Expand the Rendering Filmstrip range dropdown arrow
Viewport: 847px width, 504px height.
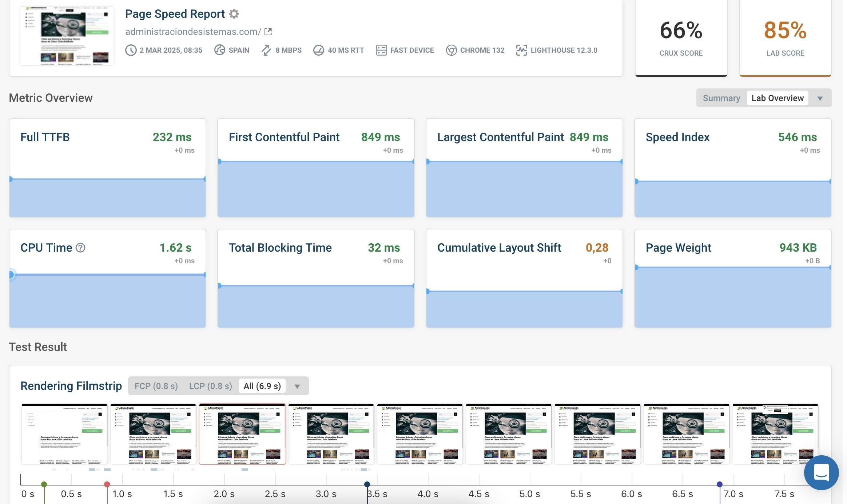pos(297,386)
